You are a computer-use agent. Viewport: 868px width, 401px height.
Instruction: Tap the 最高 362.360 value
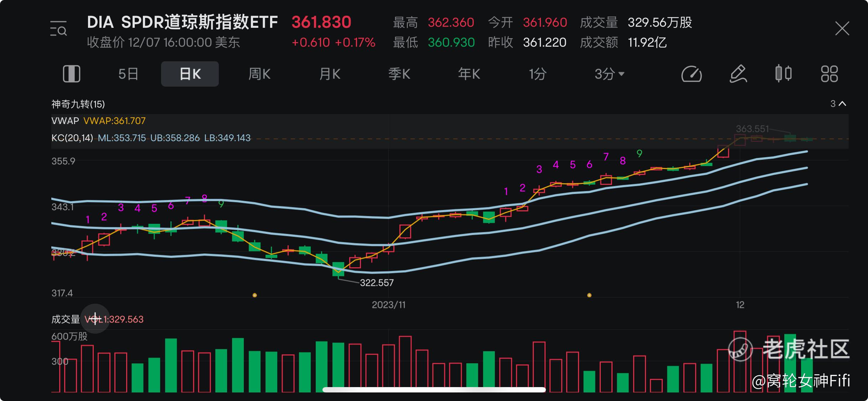point(451,22)
